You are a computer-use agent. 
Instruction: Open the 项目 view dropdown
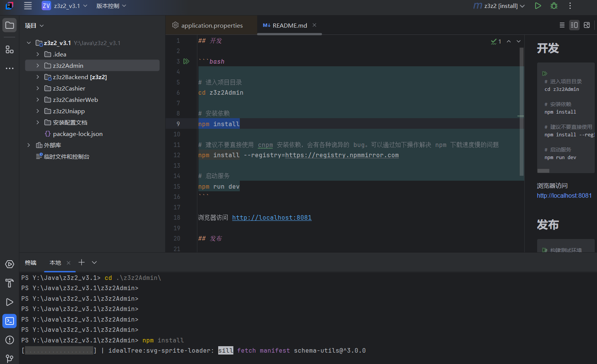click(34, 25)
